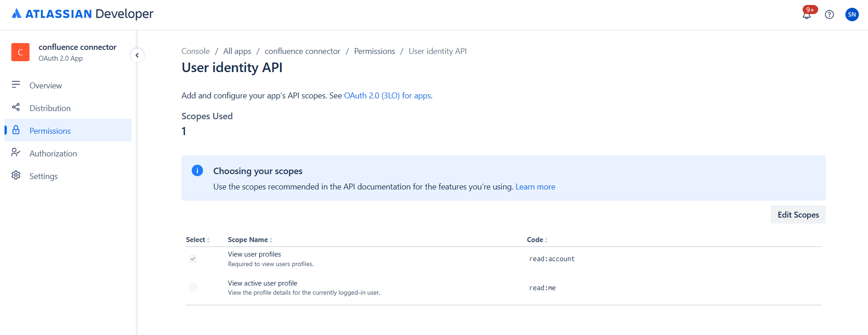Go to Permissions breadcrumb
The width and height of the screenshot is (868, 335).
point(374,51)
